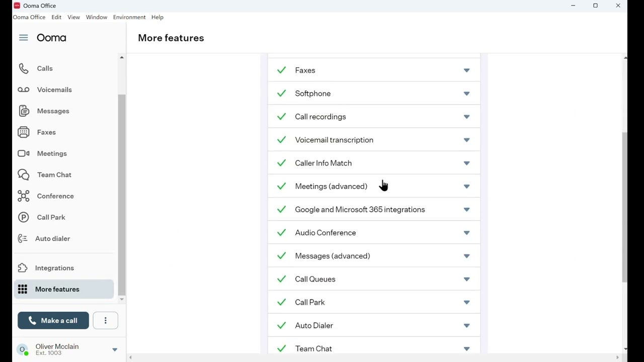This screenshot has height=362, width=644.
Task: Open the Calls phone icon in sidebar
Action: pyautogui.click(x=24, y=68)
